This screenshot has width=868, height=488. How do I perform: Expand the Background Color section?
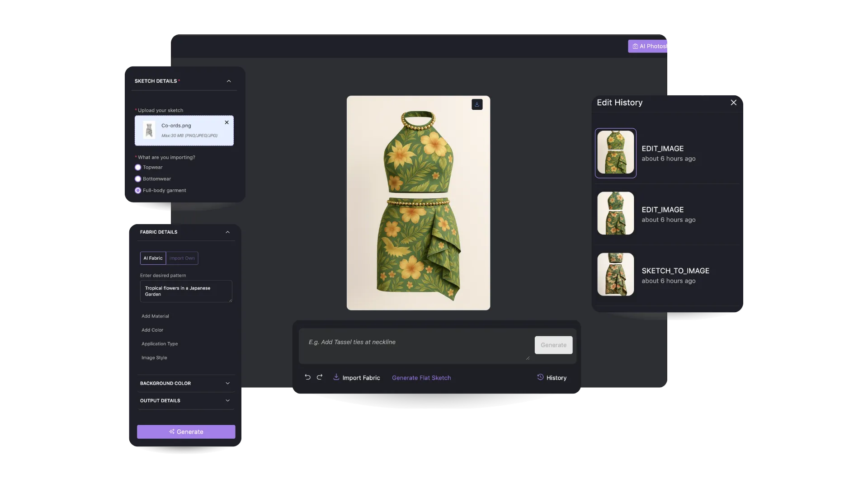click(x=227, y=383)
